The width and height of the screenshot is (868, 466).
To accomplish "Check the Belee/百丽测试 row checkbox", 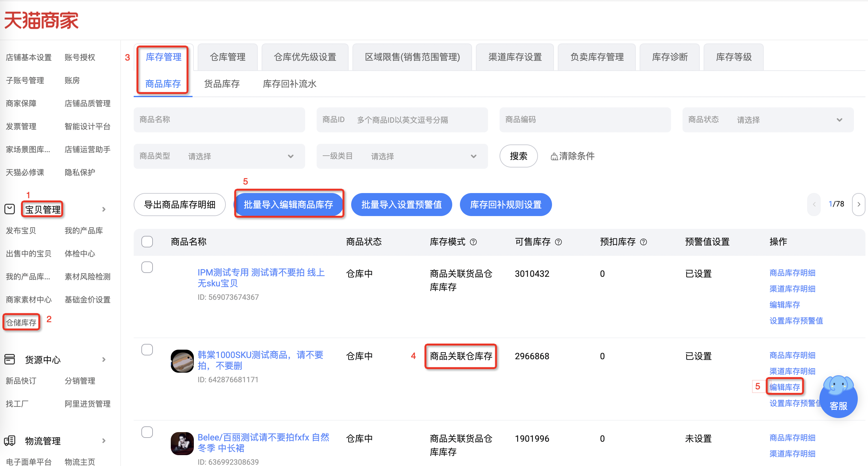I will (147, 432).
